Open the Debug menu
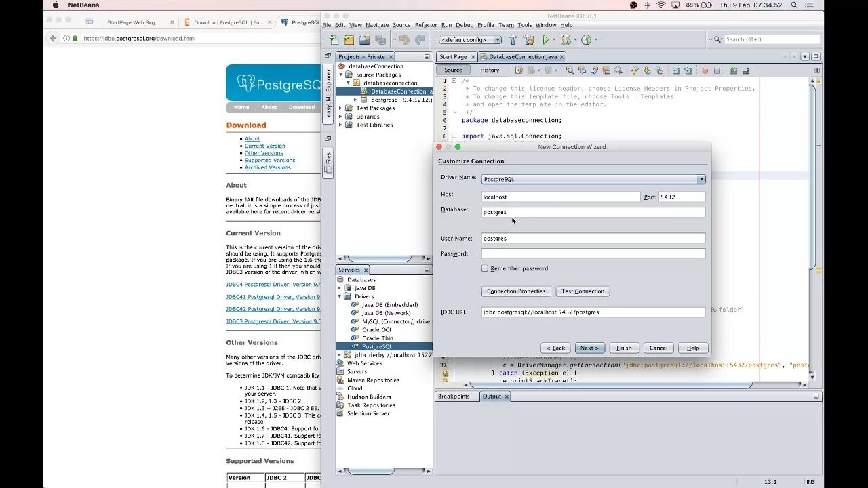 click(465, 25)
